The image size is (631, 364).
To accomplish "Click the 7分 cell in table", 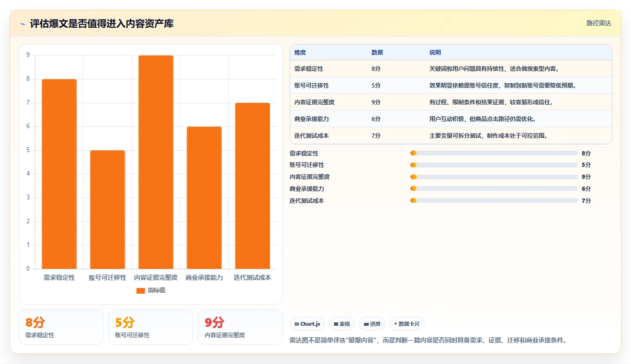I will point(376,136).
